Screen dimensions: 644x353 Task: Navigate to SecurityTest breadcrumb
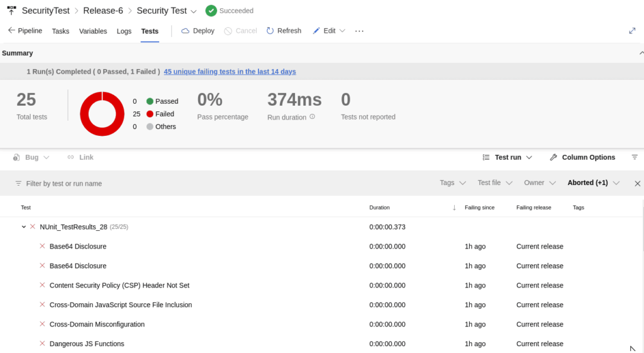45,11
